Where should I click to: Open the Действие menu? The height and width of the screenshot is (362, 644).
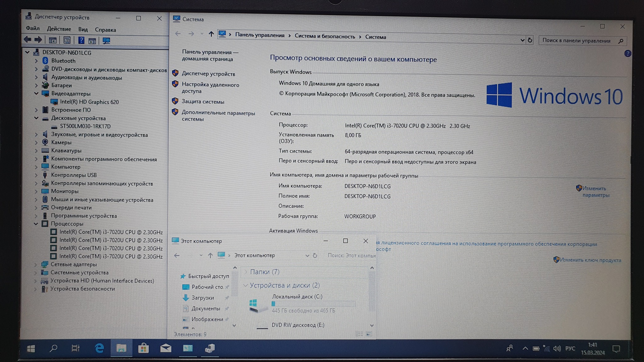tap(59, 29)
